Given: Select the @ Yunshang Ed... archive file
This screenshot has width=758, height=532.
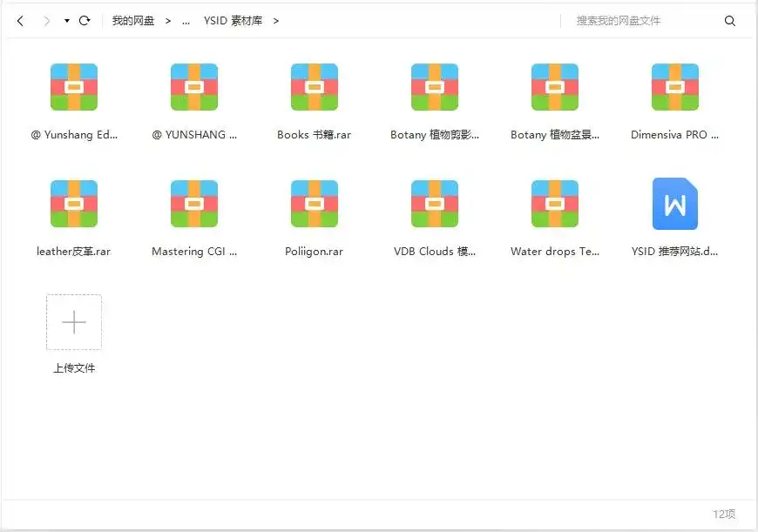Looking at the screenshot, I should 74,88.
